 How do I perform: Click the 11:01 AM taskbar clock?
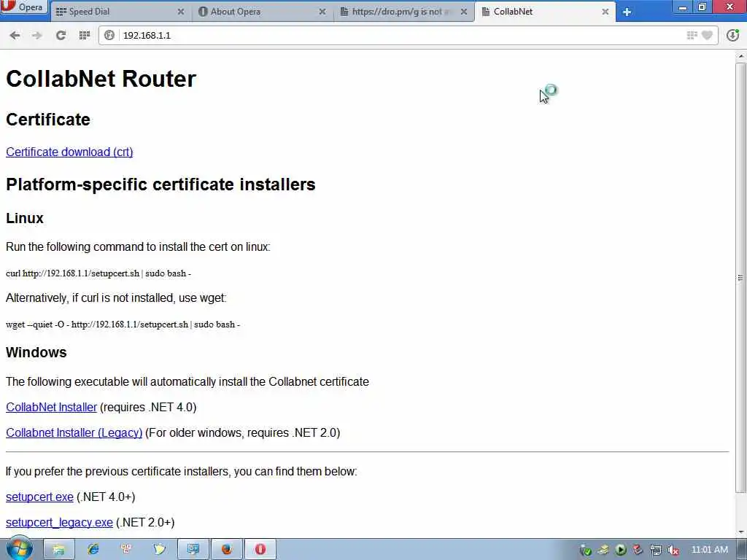709,550
